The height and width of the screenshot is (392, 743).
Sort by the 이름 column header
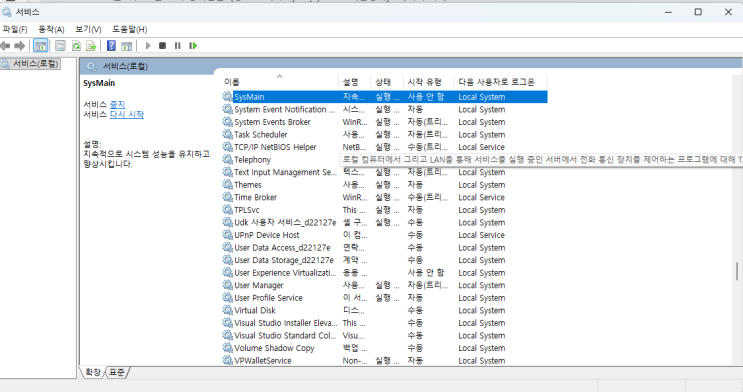click(x=280, y=82)
